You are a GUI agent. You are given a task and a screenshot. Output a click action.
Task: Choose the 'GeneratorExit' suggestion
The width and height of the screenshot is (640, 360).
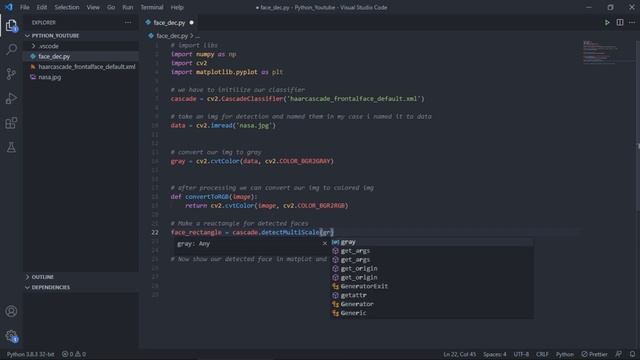(432, 287)
